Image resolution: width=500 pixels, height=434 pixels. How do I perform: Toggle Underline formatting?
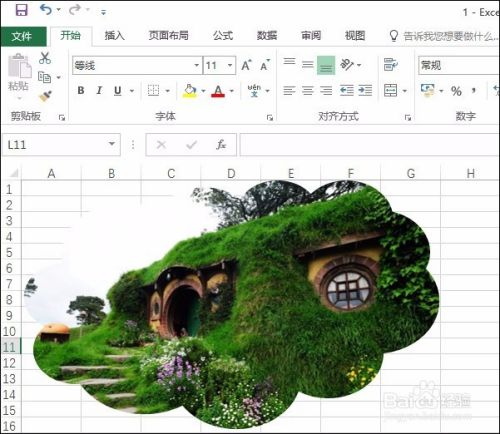118,91
